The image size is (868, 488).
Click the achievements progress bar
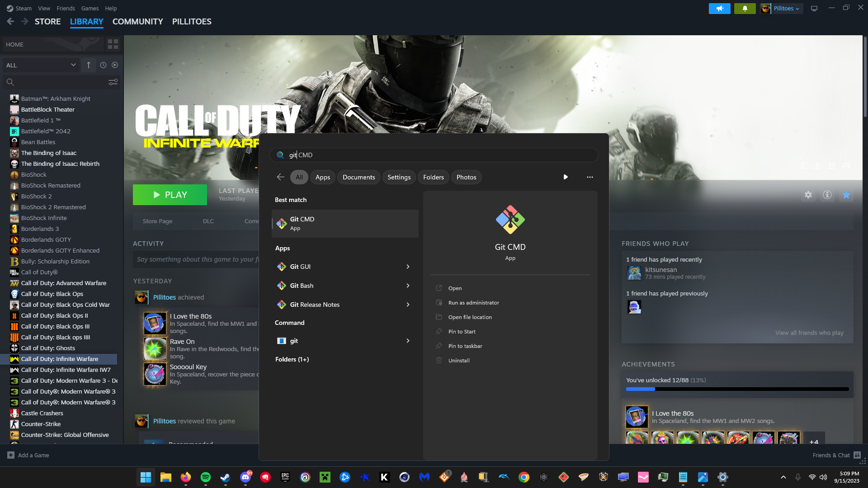click(737, 389)
